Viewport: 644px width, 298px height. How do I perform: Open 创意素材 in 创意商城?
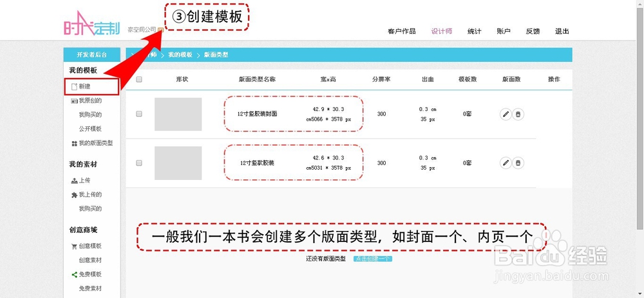[x=90, y=260]
